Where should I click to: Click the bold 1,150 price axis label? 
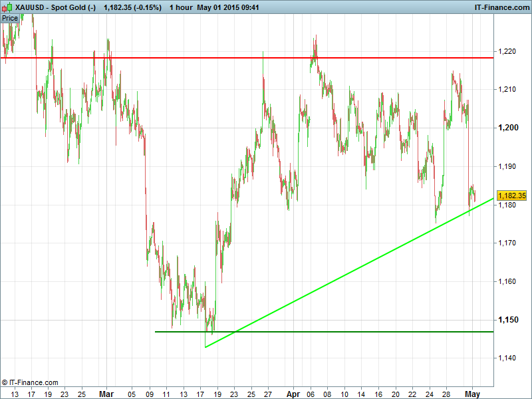[508, 320]
